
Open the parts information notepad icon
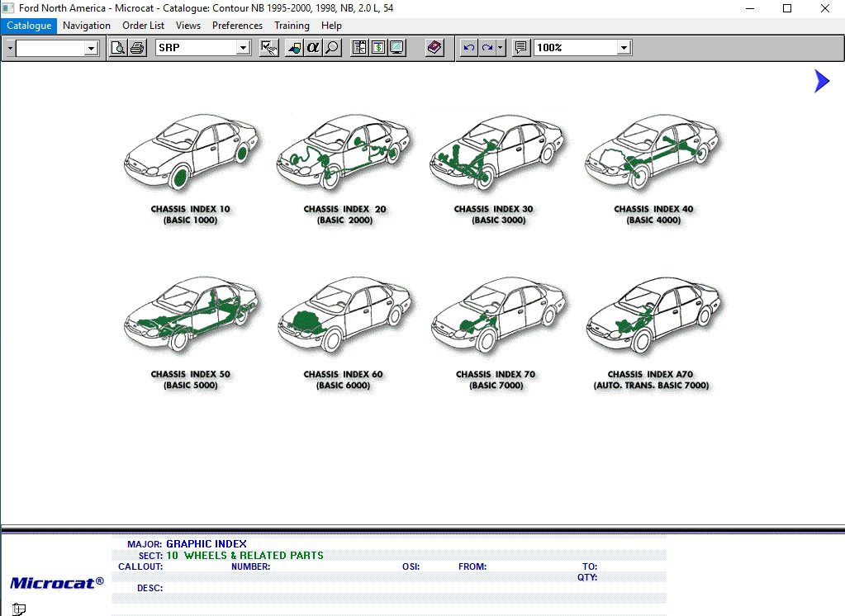tap(359, 47)
